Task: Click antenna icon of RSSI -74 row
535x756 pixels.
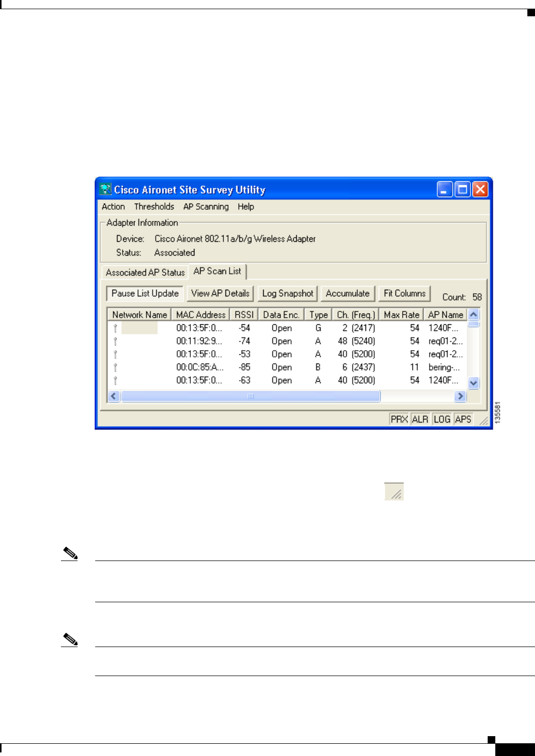Action: [116, 342]
